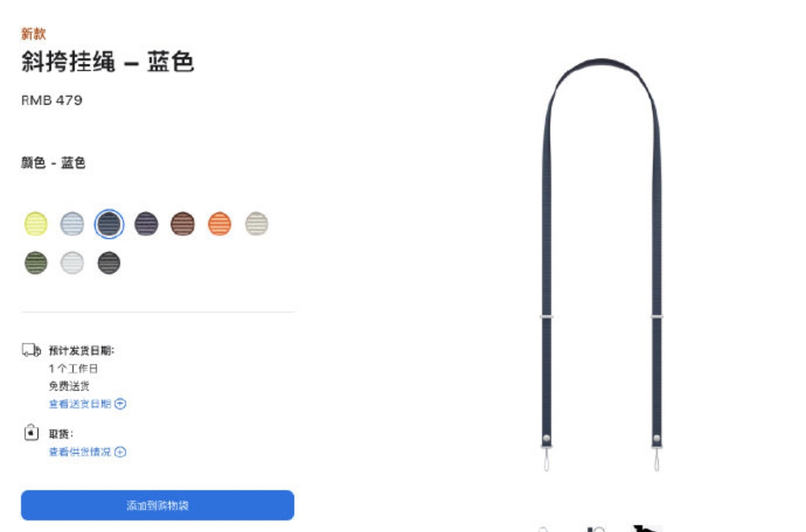Open the 查看供货情况 link
Viewport: 806px width, 532px height.
click(80, 452)
